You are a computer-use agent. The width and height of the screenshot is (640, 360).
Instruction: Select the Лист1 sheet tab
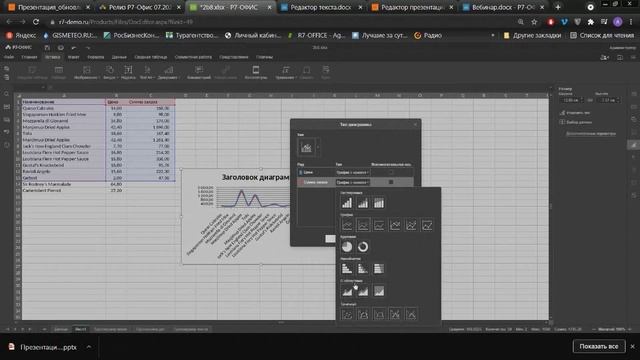(x=80, y=329)
